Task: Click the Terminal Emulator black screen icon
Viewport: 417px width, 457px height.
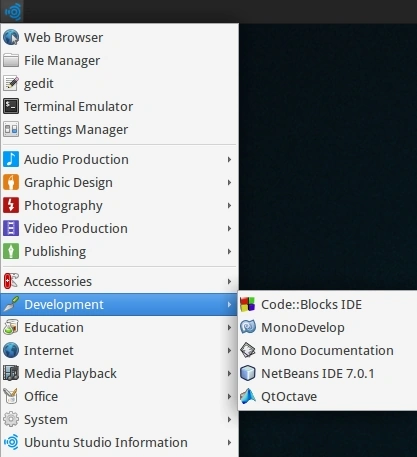Action: click(x=11, y=106)
